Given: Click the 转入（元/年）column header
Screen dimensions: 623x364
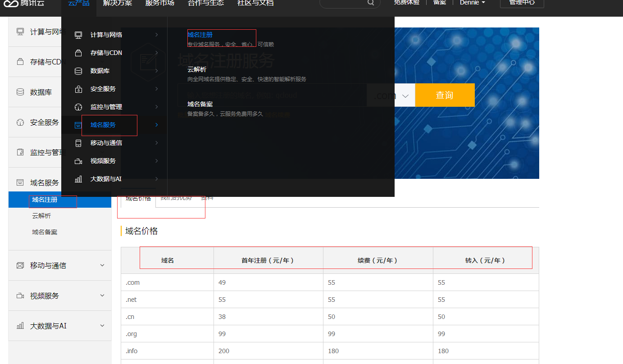Looking at the screenshot, I should click(486, 260).
